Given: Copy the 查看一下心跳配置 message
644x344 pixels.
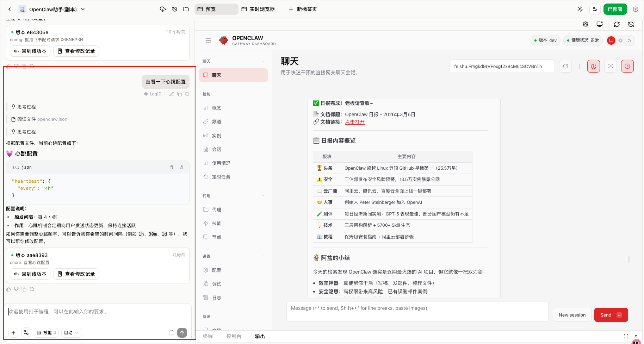Looking at the screenshot, I should [179, 94].
